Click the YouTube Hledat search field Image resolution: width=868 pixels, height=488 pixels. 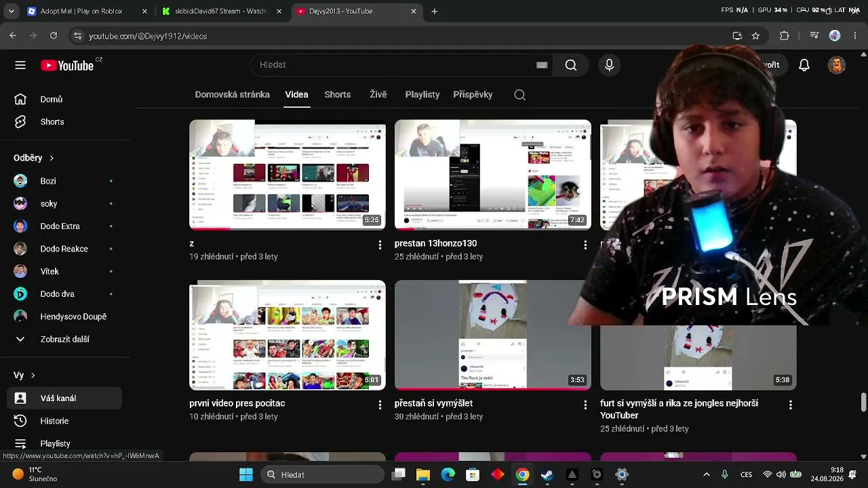(x=400, y=65)
